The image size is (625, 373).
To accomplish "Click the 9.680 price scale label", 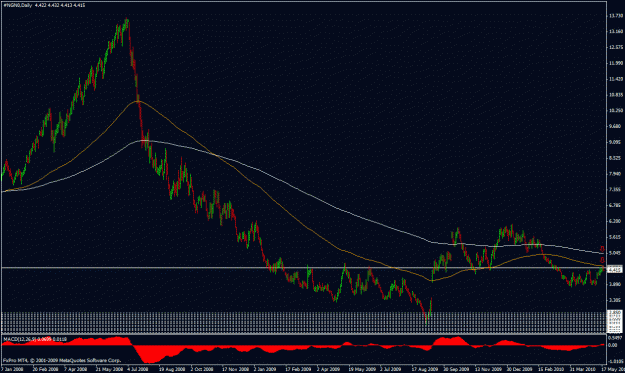I will tap(616, 126).
